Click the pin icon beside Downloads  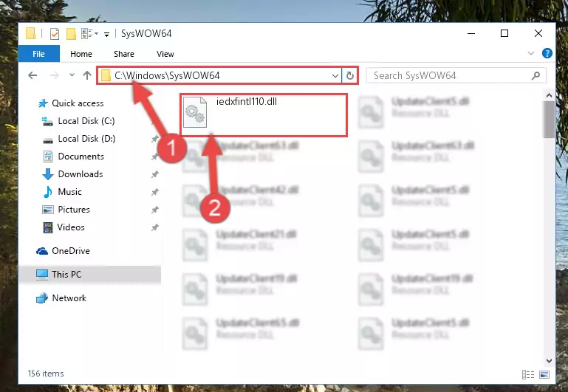tap(154, 174)
